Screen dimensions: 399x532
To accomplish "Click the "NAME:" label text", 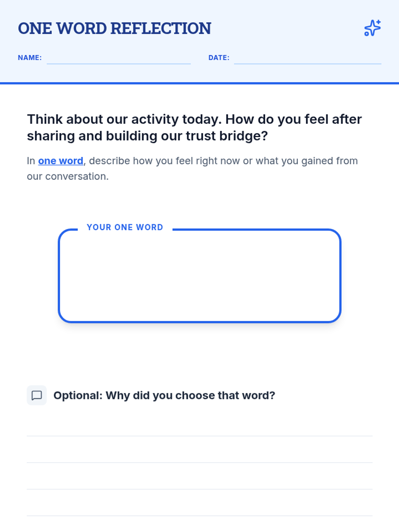I will coord(30,58).
